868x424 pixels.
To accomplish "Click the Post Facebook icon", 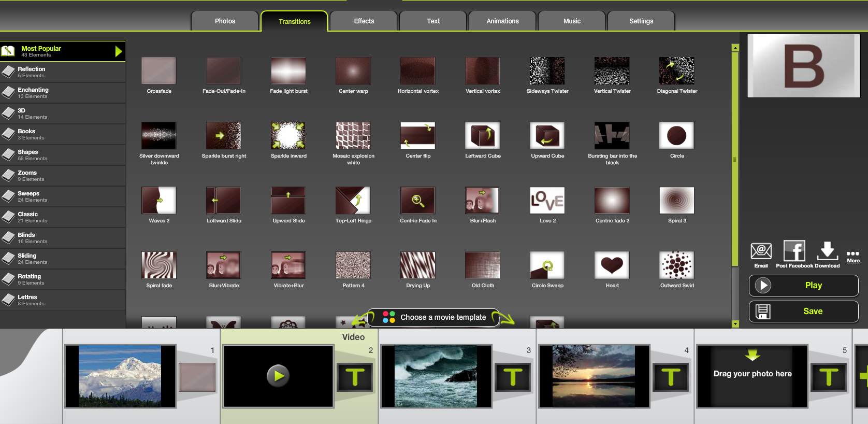I will [794, 251].
